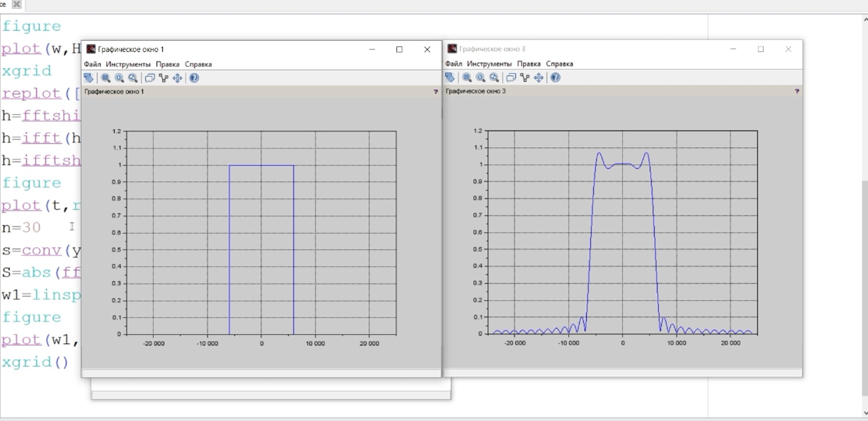
Task: Click the editor's vertical scrollbar thumb
Action: (x=865, y=288)
